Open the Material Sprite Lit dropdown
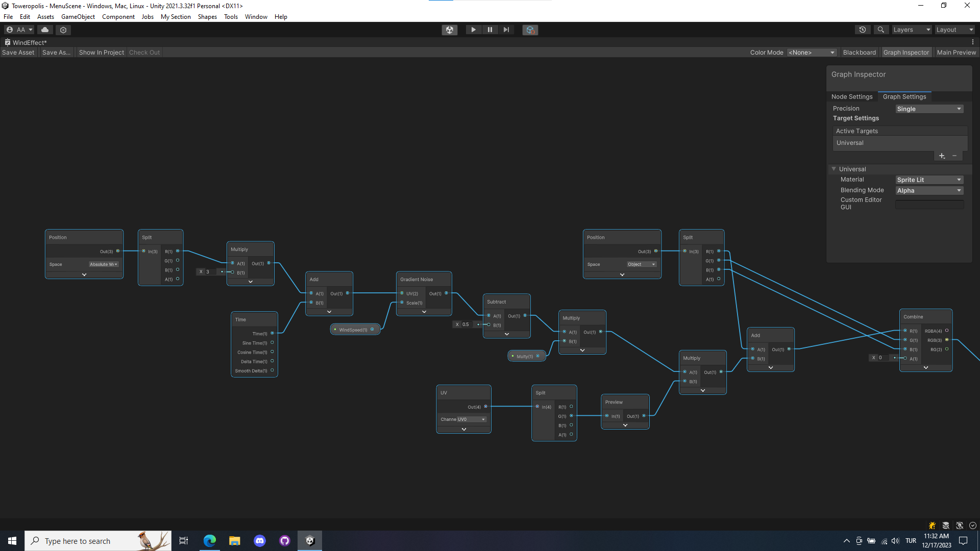Viewport: 980px width, 551px height. click(x=929, y=180)
